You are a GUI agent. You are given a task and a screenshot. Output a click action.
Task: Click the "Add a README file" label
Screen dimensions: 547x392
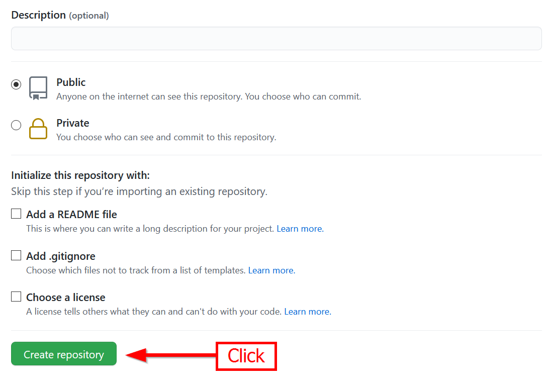click(x=71, y=215)
